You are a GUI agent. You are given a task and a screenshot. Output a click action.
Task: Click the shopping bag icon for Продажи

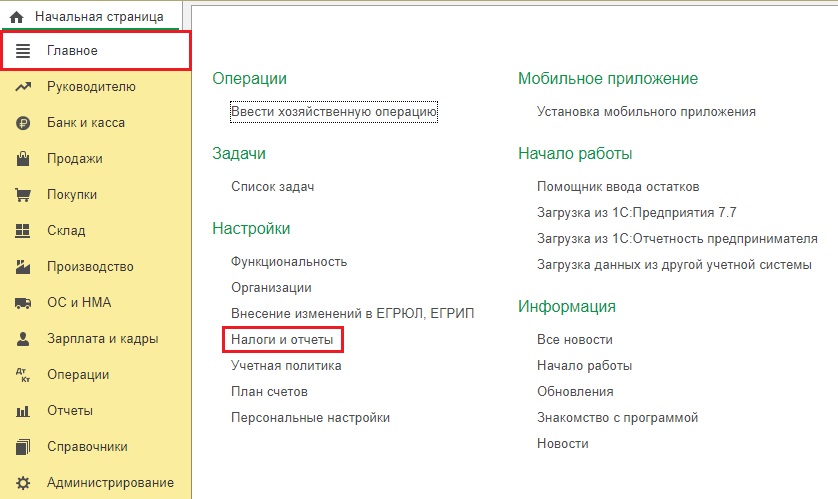[x=23, y=159]
